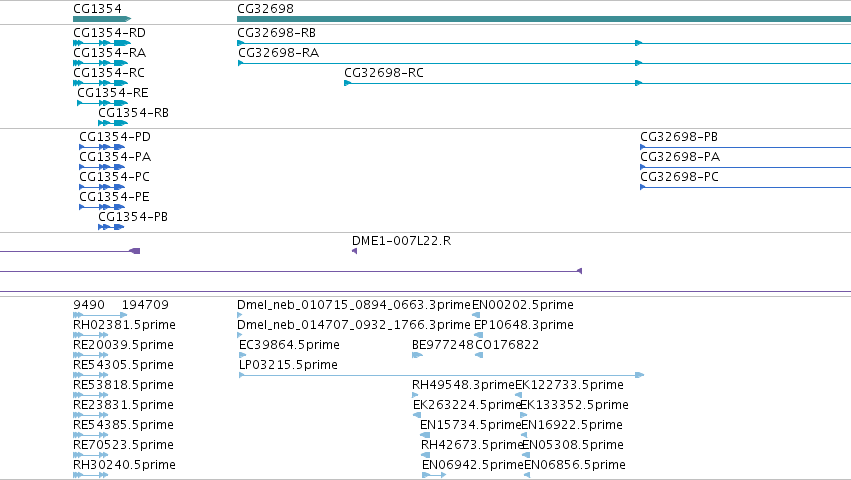
Task: Select protein CG32698-PB
Action: (x=679, y=137)
